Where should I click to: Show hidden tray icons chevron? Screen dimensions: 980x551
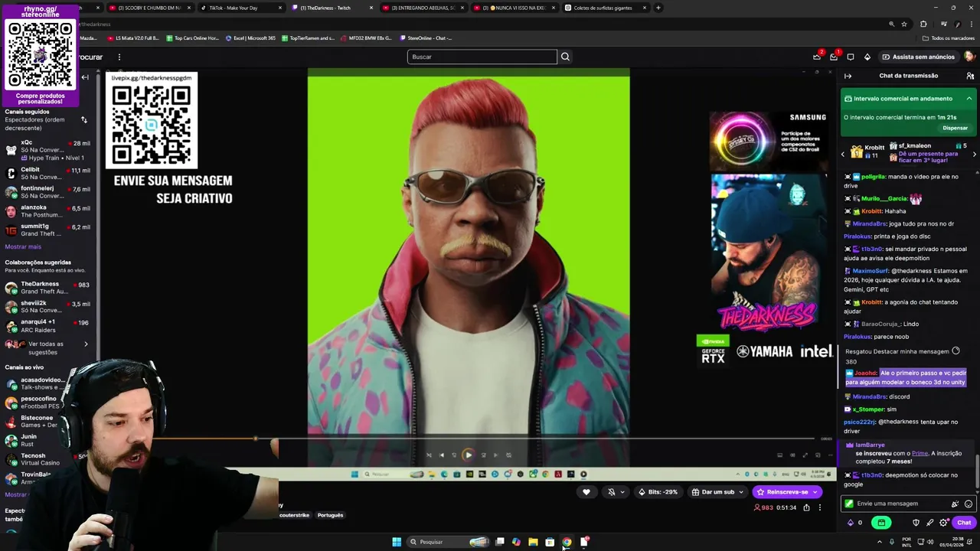tap(879, 542)
